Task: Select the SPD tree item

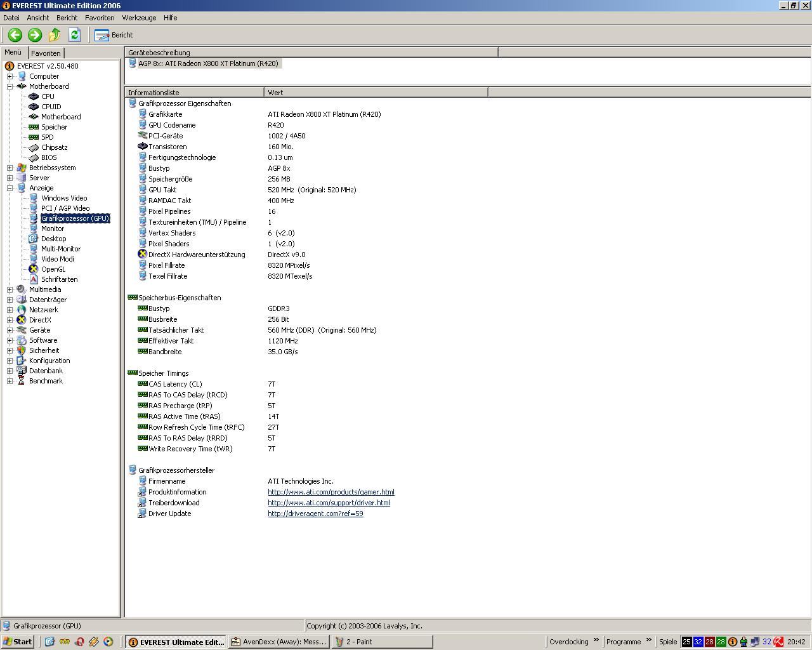Action: point(48,137)
